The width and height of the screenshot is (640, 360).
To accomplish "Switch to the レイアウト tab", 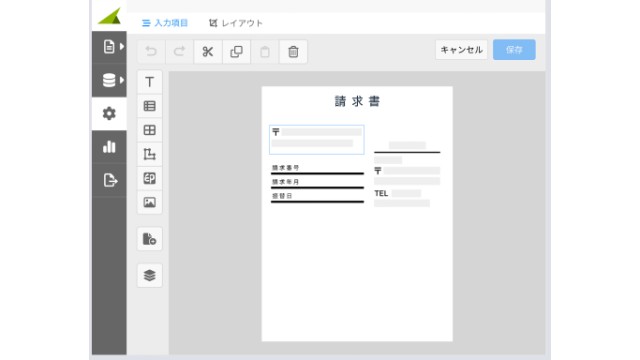I will [236, 23].
